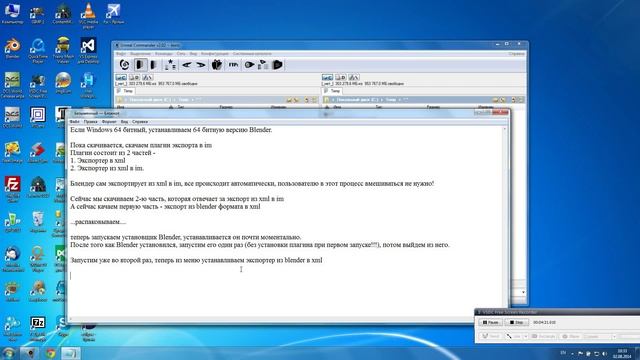The image size is (640, 360).
Task: Click the Windows Start button
Action: [x=8, y=353]
